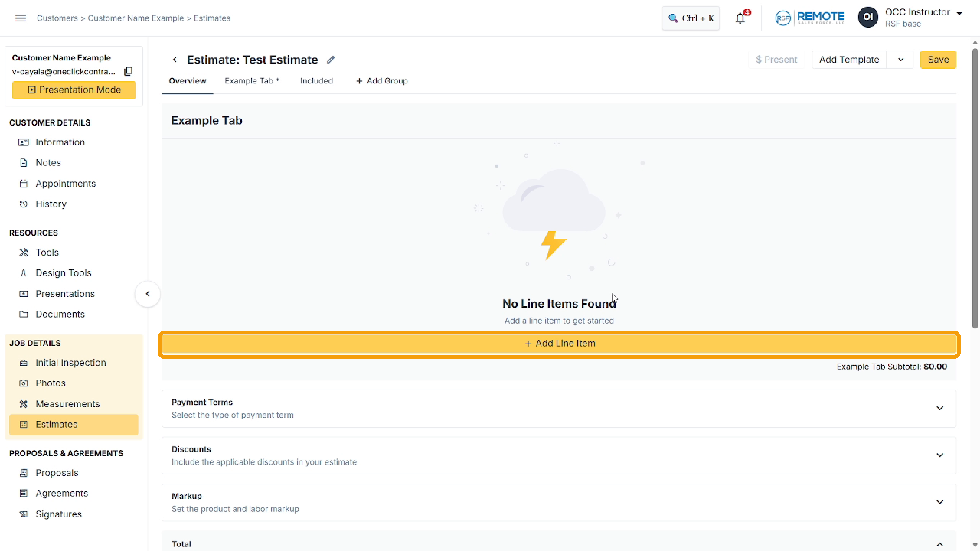Image resolution: width=980 pixels, height=551 pixels.
Task: Expand the Discounts section
Action: (x=559, y=455)
